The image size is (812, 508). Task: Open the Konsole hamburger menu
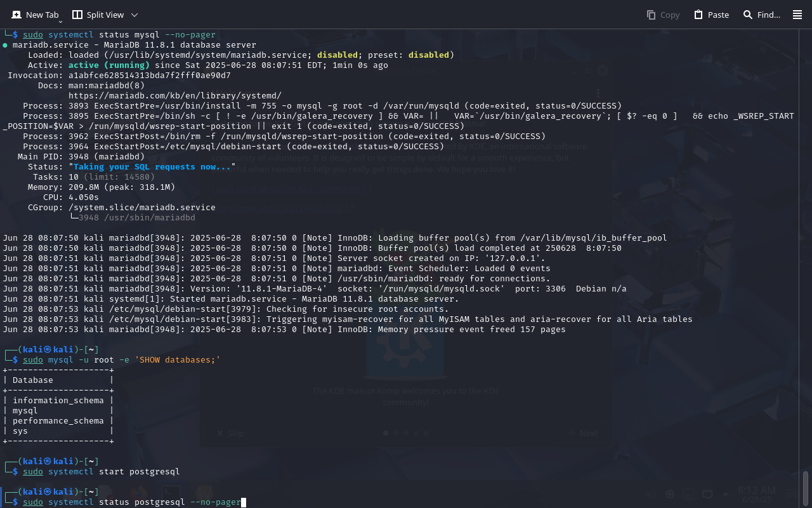[797, 15]
